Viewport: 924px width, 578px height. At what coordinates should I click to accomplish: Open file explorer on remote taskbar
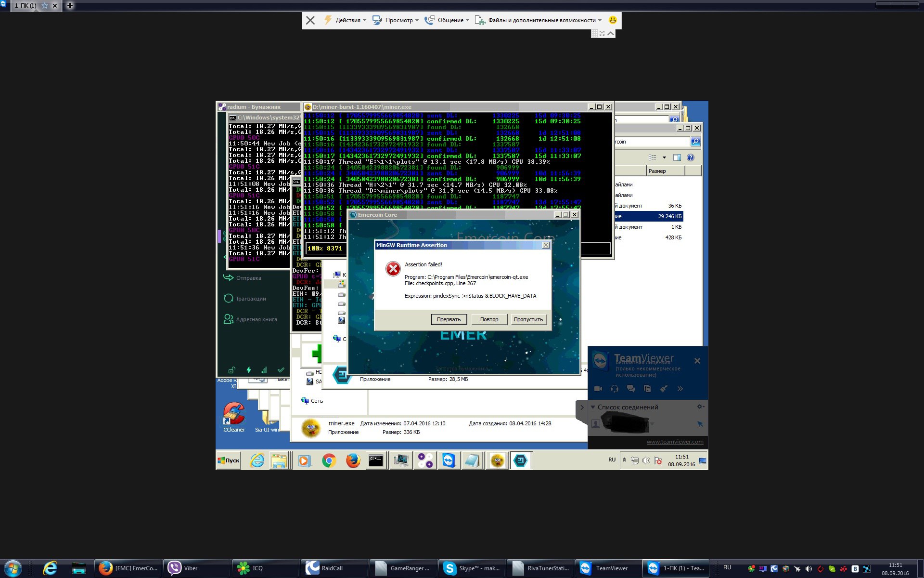tap(279, 460)
